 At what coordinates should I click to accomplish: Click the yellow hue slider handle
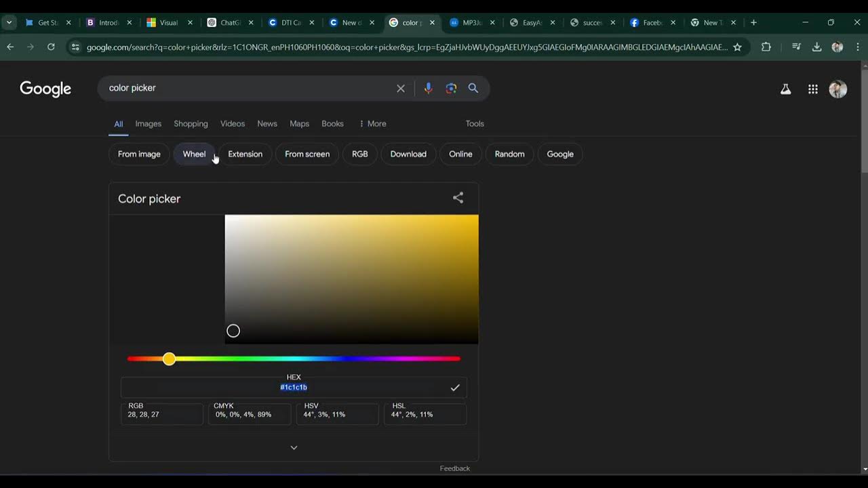169,359
